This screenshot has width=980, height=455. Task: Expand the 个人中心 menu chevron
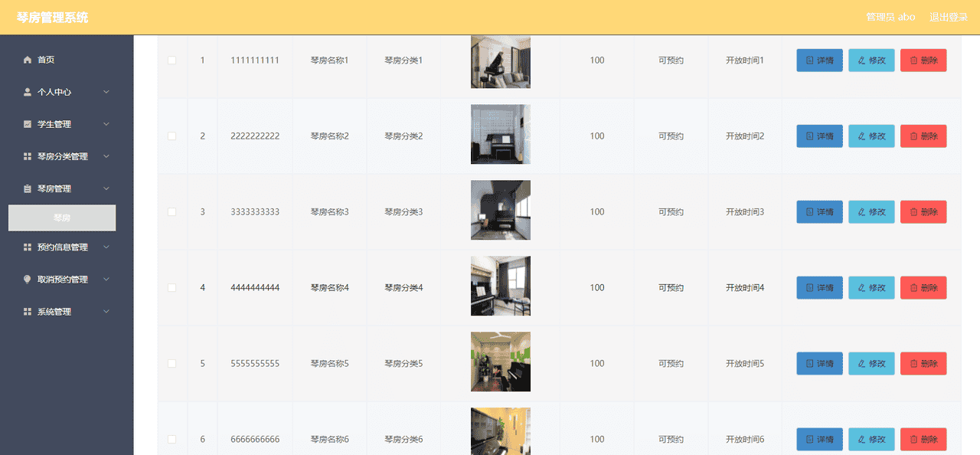click(106, 92)
